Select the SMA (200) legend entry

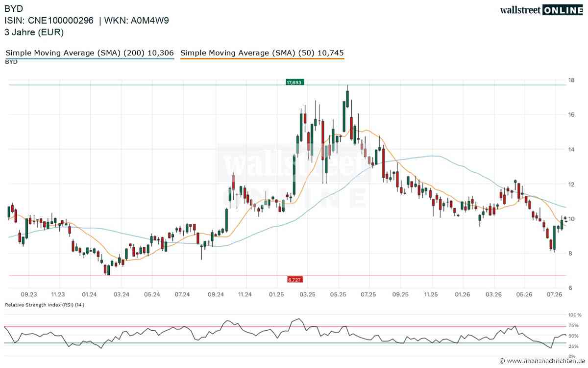click(90, 53)
